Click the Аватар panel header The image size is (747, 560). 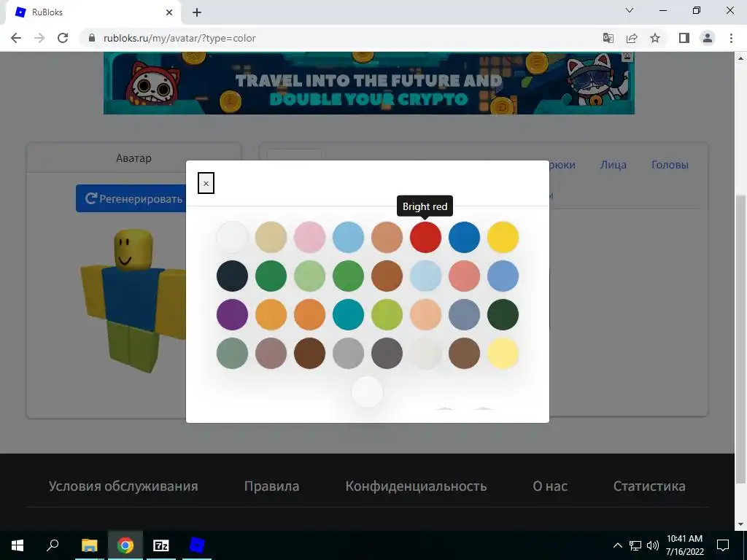(x=134, y=158)
